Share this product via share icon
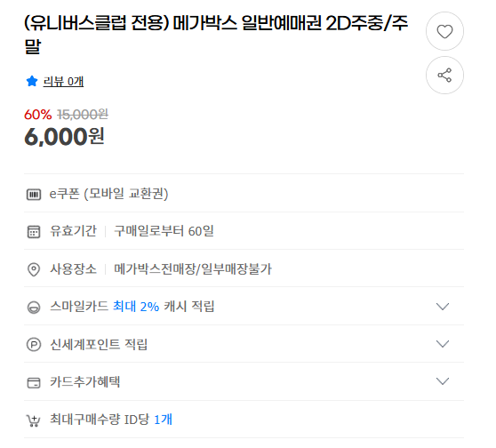 (444, 76)
